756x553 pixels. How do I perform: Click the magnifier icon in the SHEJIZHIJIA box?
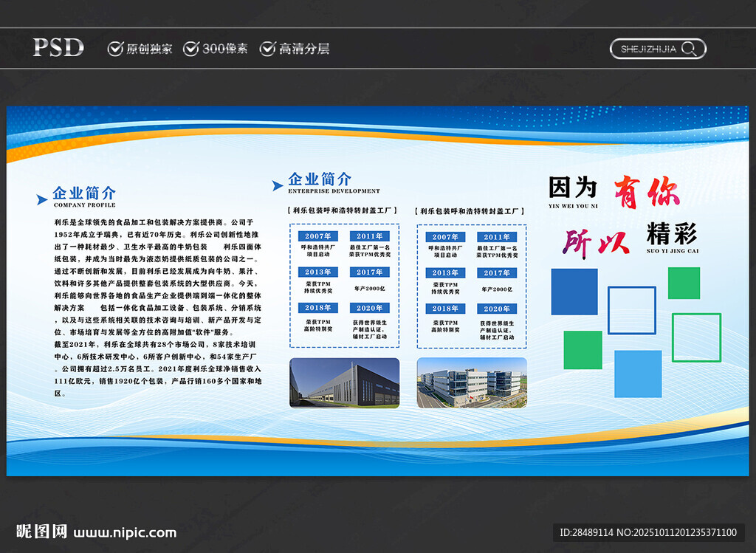689,48
